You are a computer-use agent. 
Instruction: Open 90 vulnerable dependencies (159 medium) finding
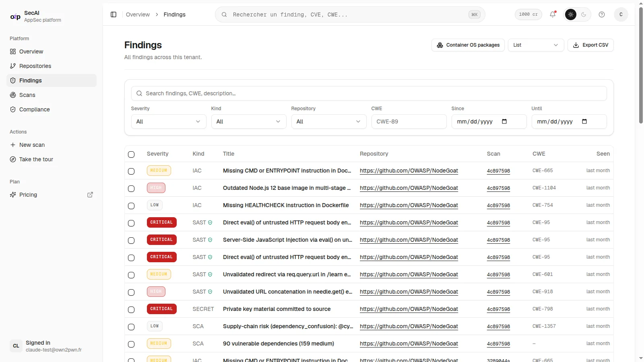tap(279, 343)
